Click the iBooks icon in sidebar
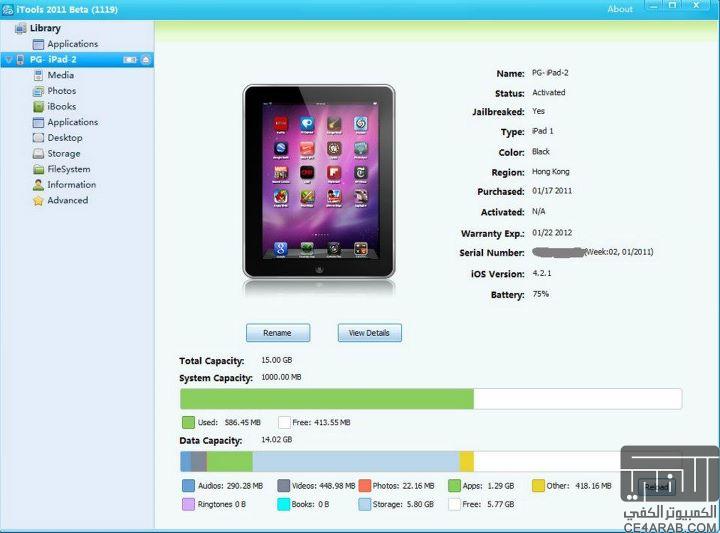 click(39, 107)
